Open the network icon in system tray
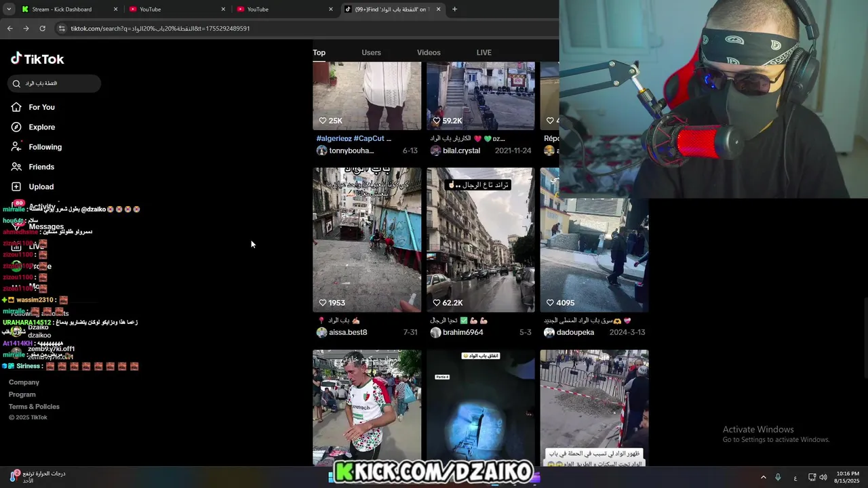This screenshot has height=488, width=868. [812, 477]
